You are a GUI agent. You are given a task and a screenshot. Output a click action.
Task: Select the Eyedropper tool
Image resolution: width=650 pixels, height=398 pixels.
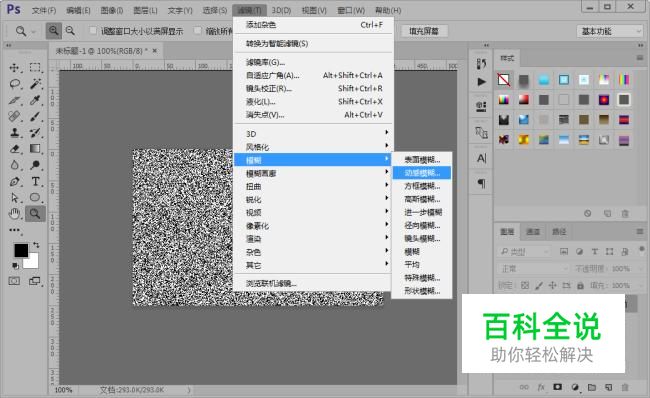pos(35,100)
